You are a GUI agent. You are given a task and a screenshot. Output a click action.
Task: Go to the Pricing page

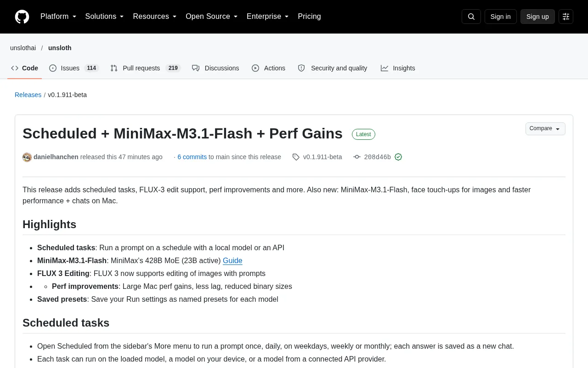309,17
